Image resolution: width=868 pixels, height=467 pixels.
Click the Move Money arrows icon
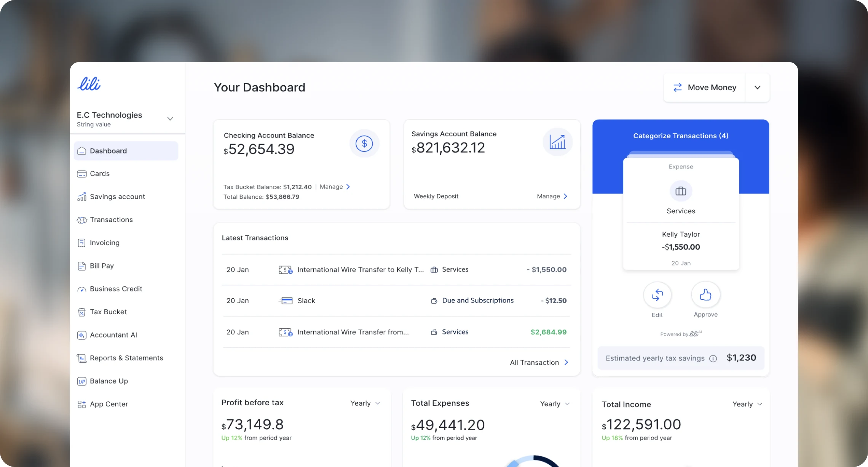point(677,88)
